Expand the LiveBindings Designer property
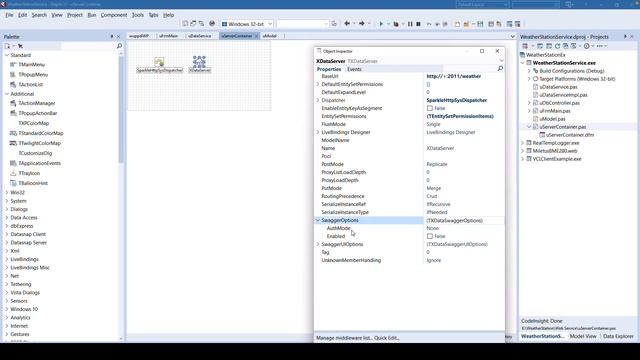The image size is (640, 360). (318, 132)
